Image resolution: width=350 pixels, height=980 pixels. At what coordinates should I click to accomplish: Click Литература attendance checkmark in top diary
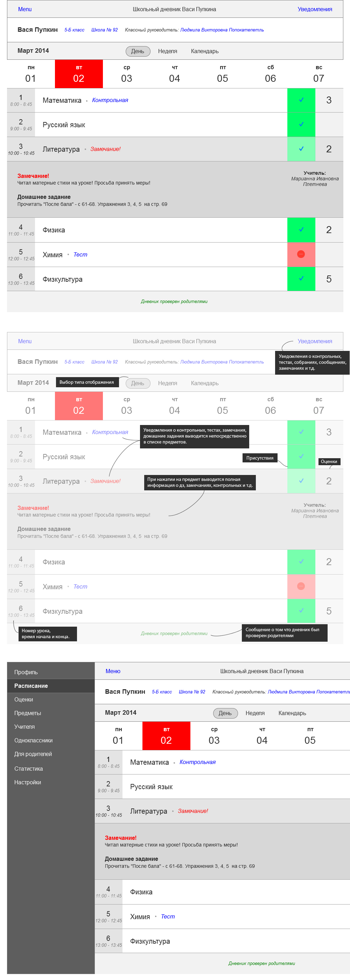pos(301,149)
